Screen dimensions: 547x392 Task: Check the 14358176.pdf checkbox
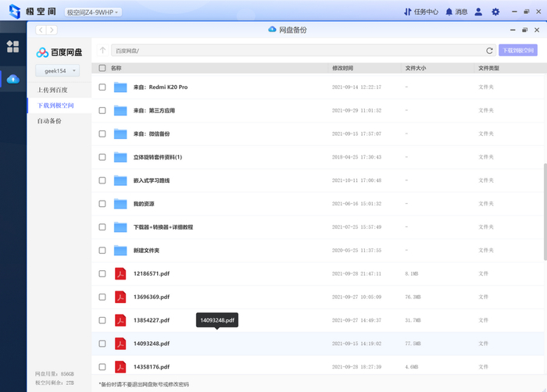pos(102,367)
